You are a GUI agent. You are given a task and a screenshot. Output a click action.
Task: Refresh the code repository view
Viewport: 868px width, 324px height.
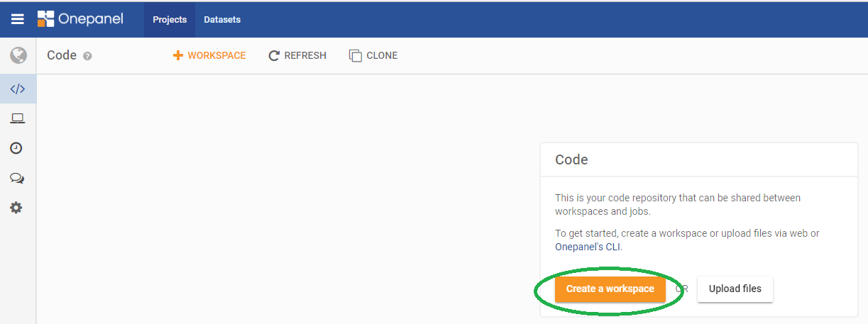tap(297, 55)
